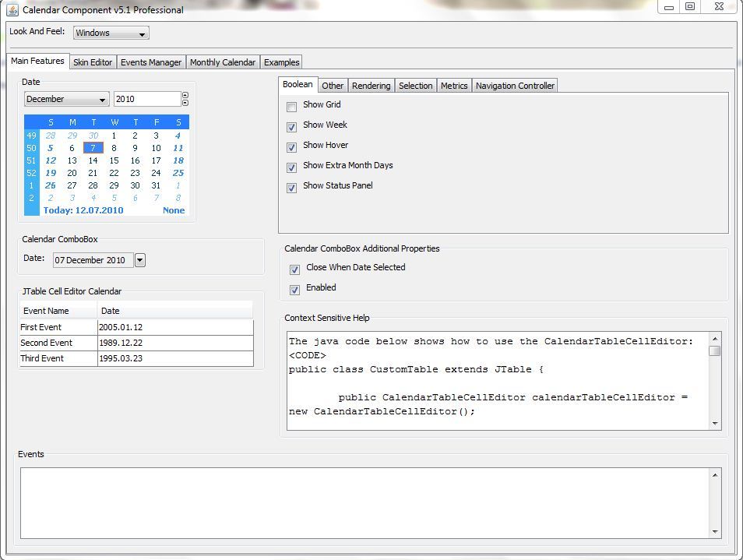Open the Look And Feel dropdown
743x560 pixels.
pos(111,33)
